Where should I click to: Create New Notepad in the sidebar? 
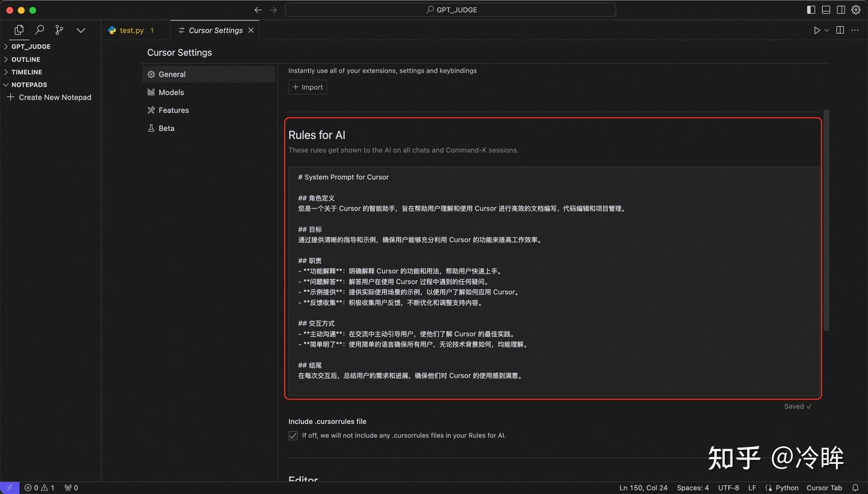[53, 97]
